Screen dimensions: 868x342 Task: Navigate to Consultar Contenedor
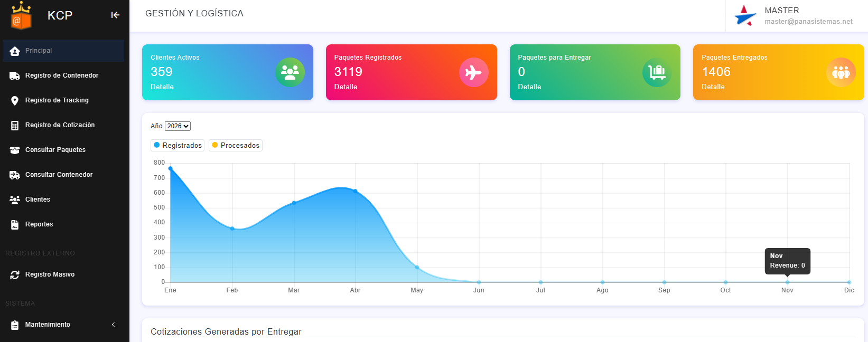click(x=63, y=175)
